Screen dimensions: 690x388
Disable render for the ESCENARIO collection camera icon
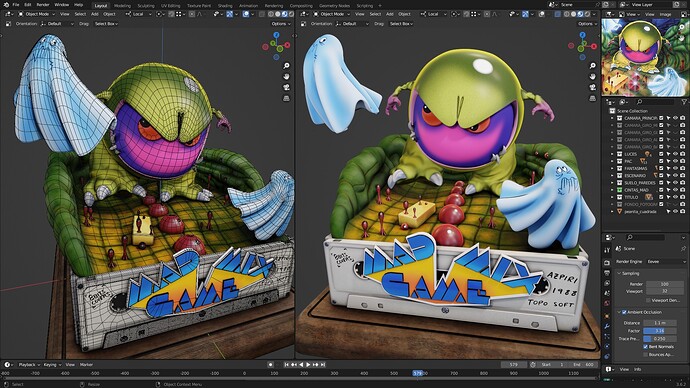(683, 175)
